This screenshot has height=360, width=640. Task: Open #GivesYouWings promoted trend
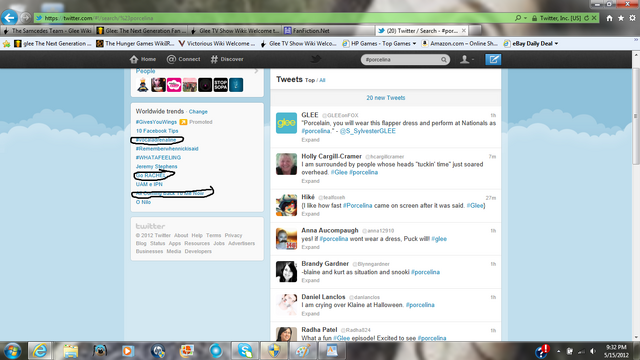coord(156,122)
